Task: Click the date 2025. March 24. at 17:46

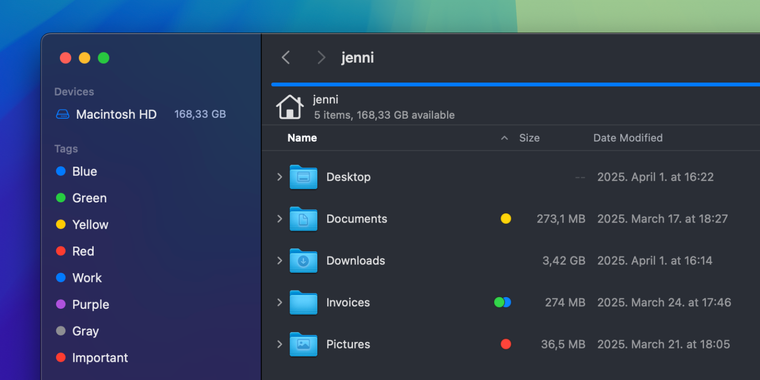Action: [x=664, y=302]
